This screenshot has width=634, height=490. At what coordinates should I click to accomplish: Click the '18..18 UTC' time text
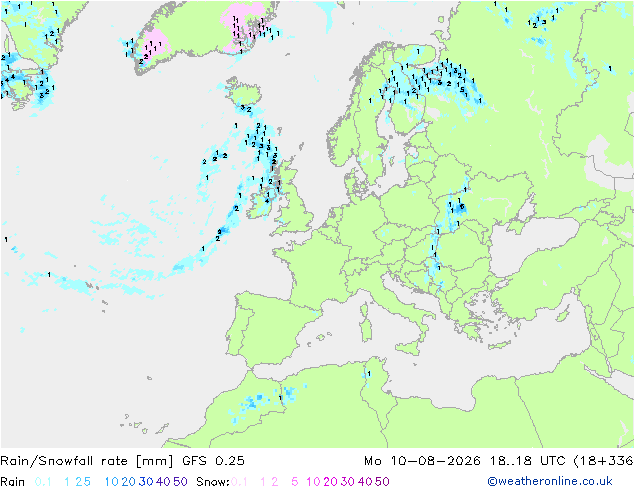pyautogui.click(x=527, y=461)
